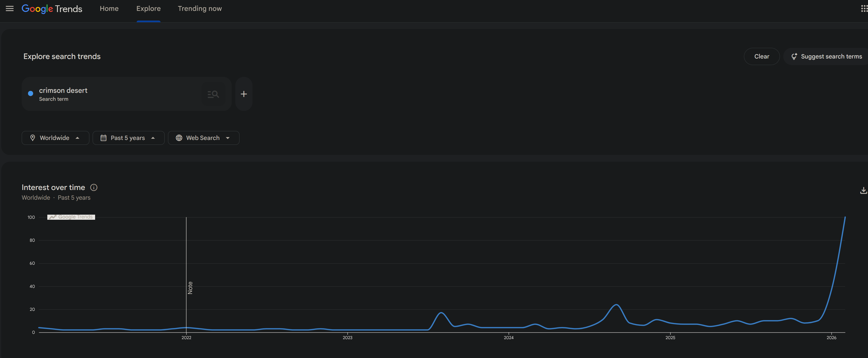Open the hamburger main menu
The image size is (868, 358).
[x=10, y=8]
